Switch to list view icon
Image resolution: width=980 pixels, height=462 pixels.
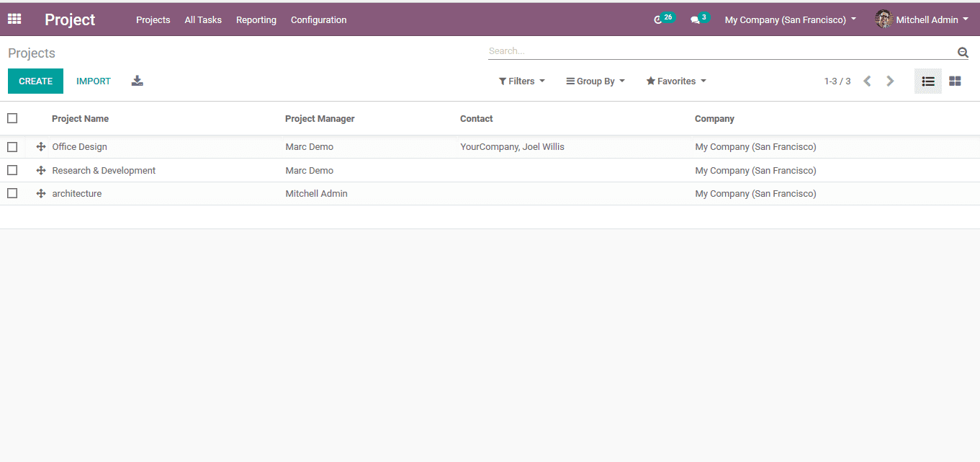(928, 81)
